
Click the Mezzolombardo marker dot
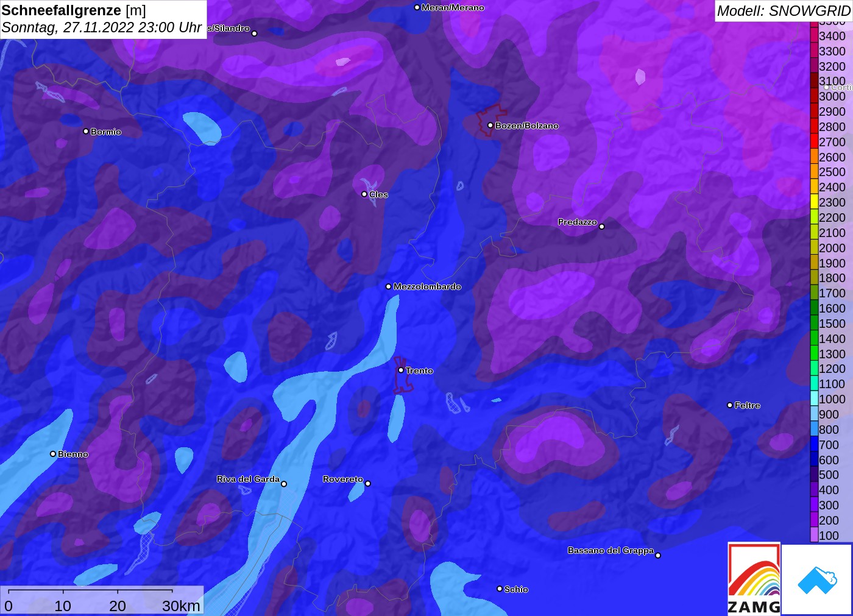[389, 286]
